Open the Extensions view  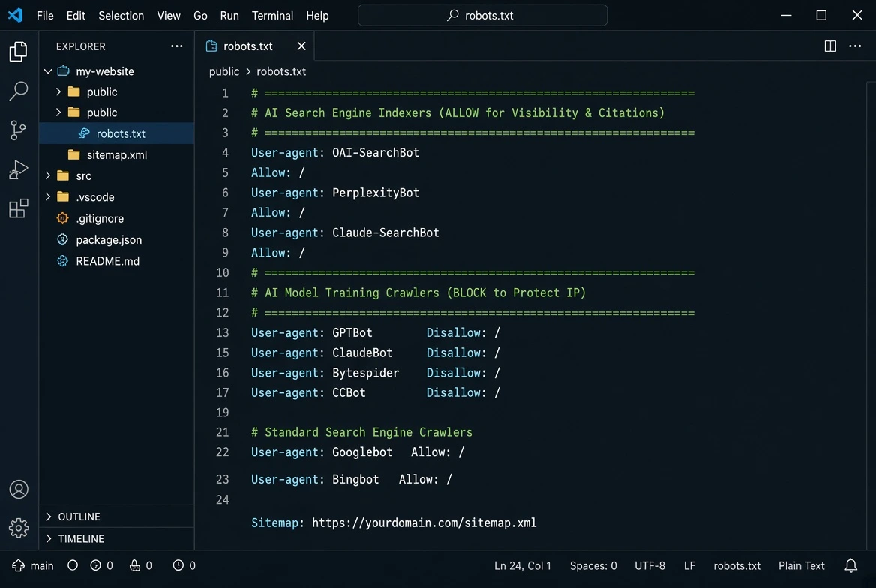[x=19, y=208]
